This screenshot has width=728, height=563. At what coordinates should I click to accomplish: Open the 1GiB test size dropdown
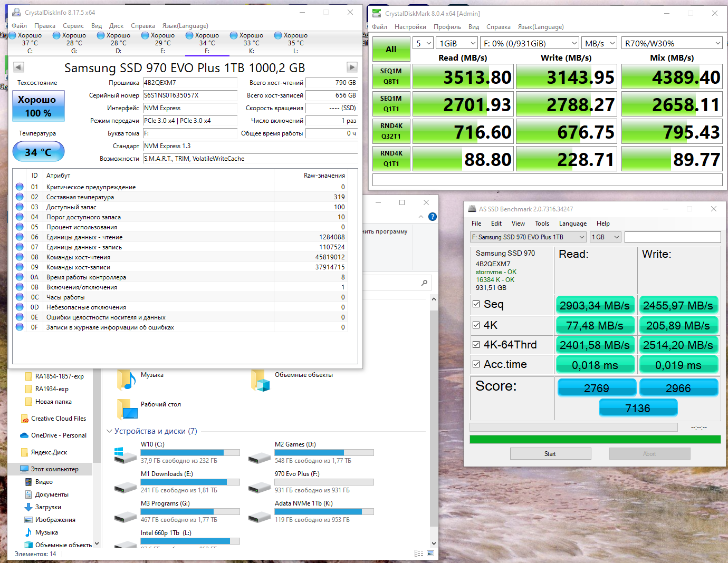pos(457,43)
